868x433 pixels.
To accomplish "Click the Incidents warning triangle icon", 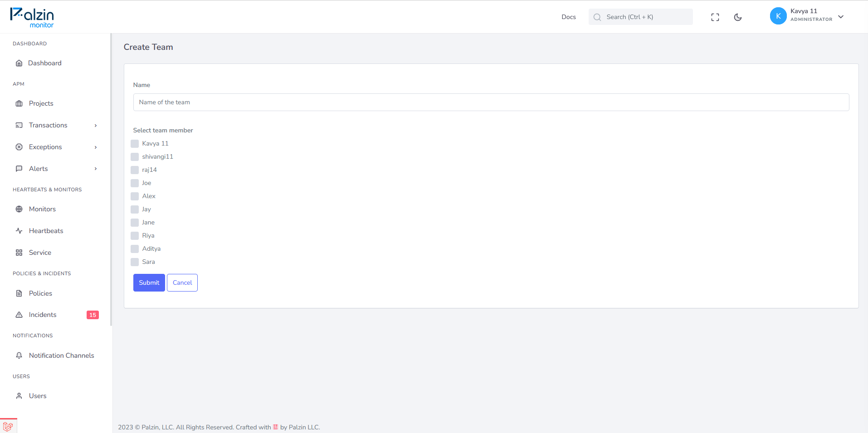I will 19,315.
